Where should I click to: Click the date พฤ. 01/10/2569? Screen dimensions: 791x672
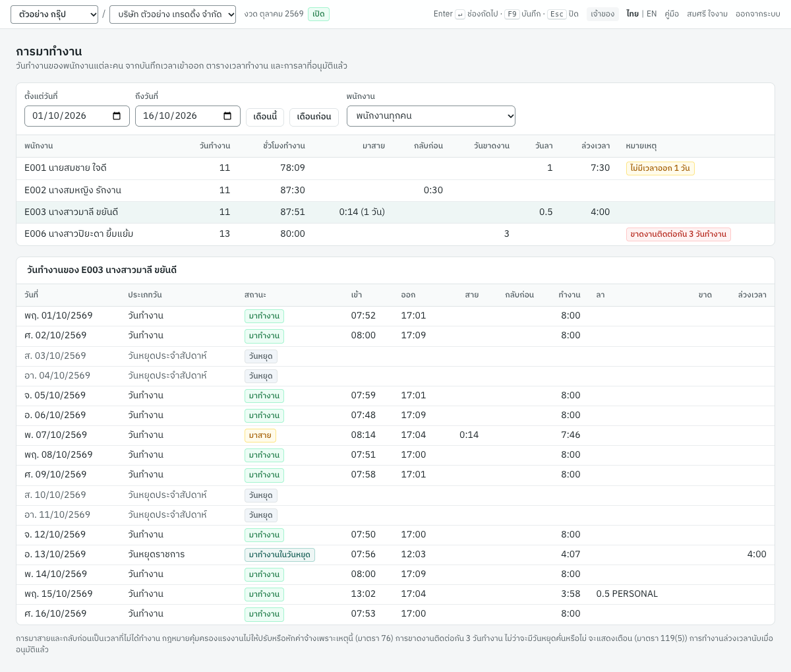(59, 316)
